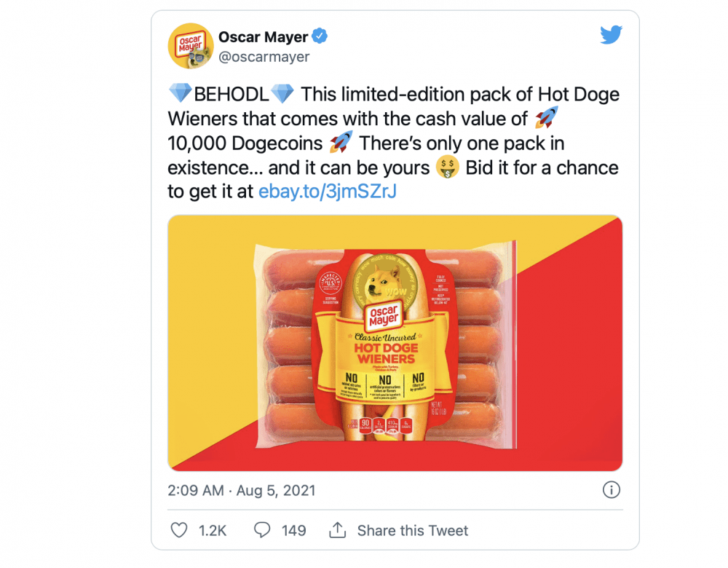Like the tweet with the heart icon
The height and width of the screenshot is (568, 728).
tap(178, 530)
